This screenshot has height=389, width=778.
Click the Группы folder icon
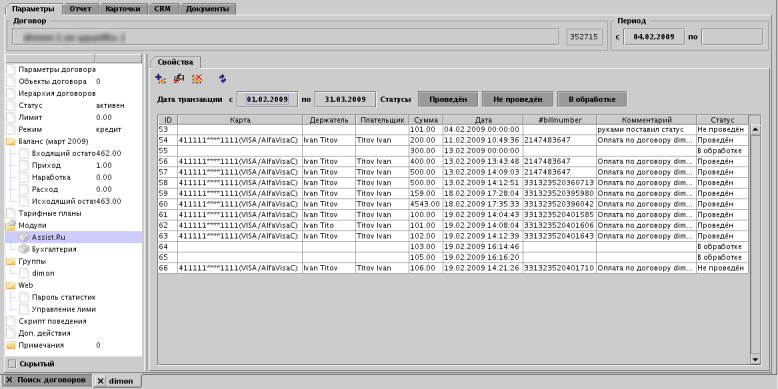[11, 261]
